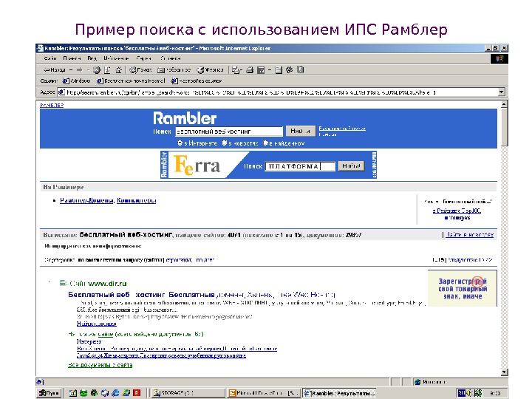Viewport: 532px width, 399px height.
Task: Click the Edit page toolbar icon
Action: 261,70
